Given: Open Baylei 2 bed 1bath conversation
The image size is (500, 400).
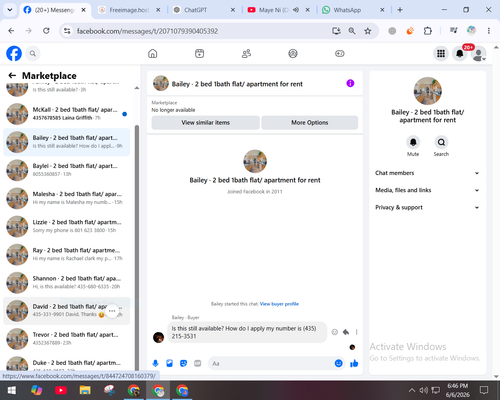Looking at the screenshot, I should [x=67, y=170].
